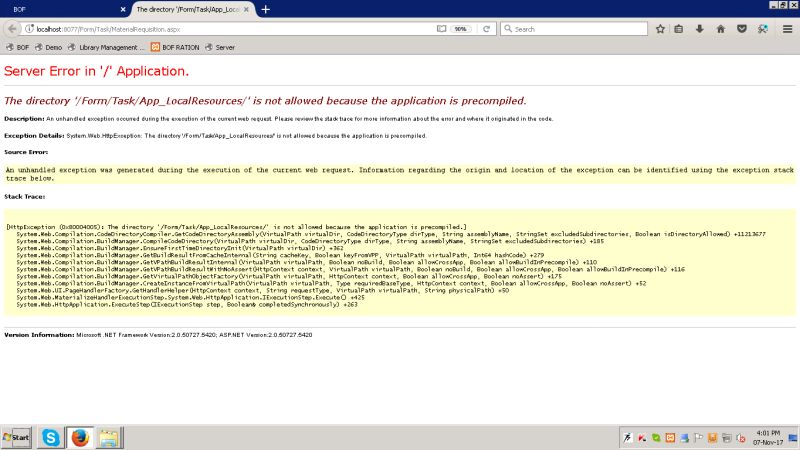Click the running figure tray icon
This screenshot has height=450, width=800.
click(x=628, y=438)
